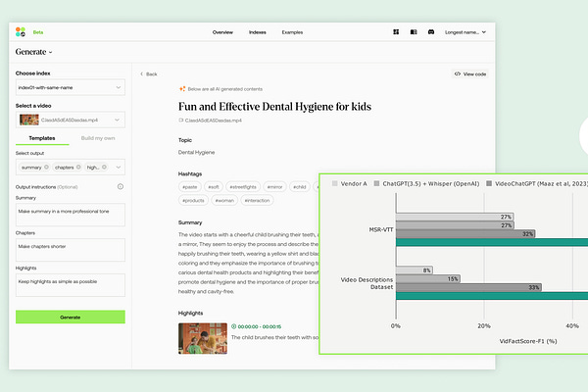Click the Dental Hygiene topic text
The width and height of the screenshot is (588, 392).
tap(197, 152)
